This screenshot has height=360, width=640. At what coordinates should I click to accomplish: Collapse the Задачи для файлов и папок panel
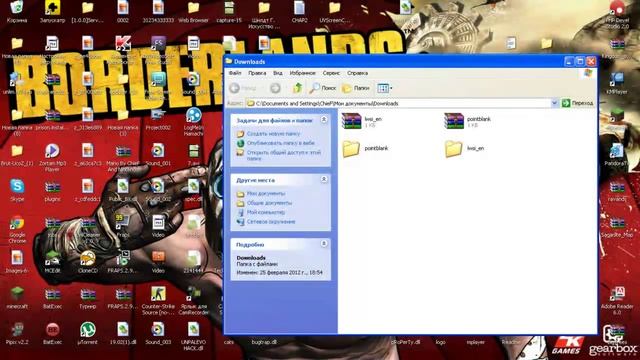pos(324,120)
